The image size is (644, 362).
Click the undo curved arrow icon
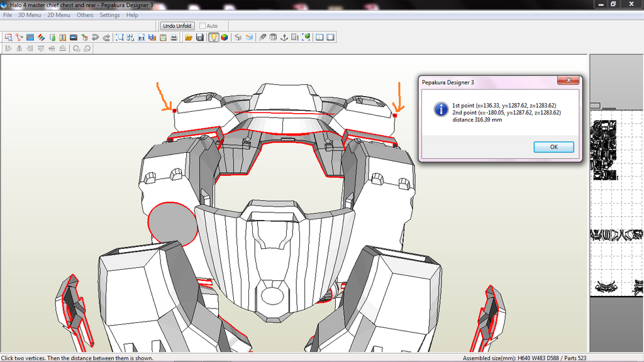(96, 38)
